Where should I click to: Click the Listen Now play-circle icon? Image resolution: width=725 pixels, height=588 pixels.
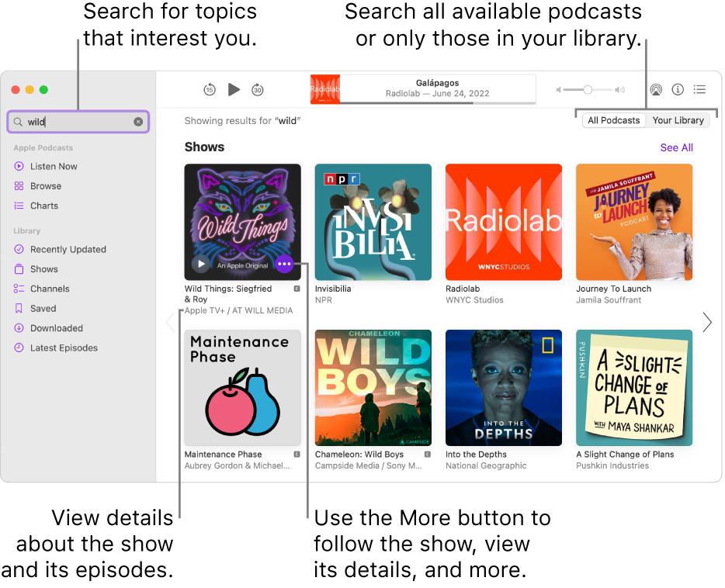19,166
